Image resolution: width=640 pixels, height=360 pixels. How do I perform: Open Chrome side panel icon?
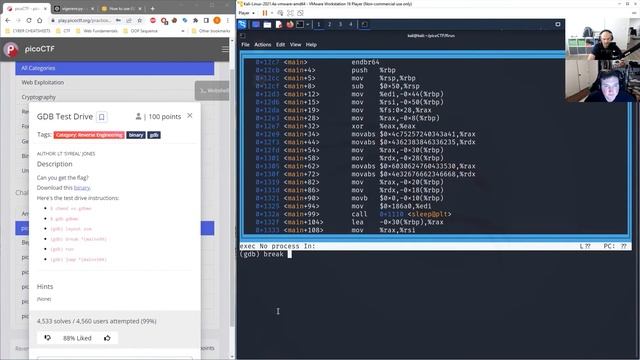(206, 20)
